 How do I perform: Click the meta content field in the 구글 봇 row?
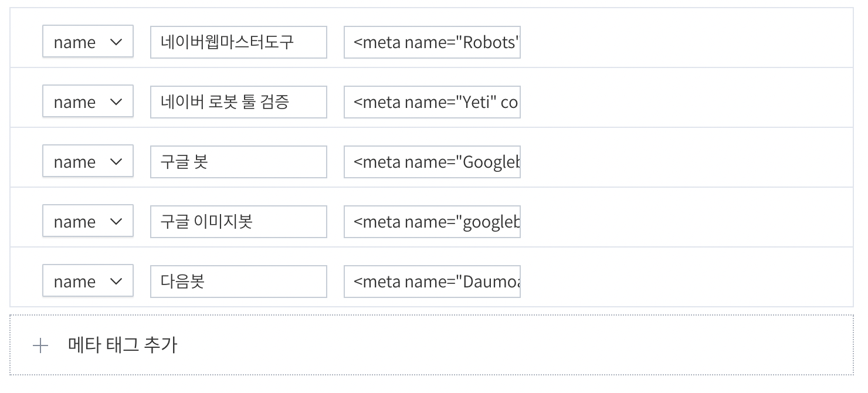[x=432, y=162]
